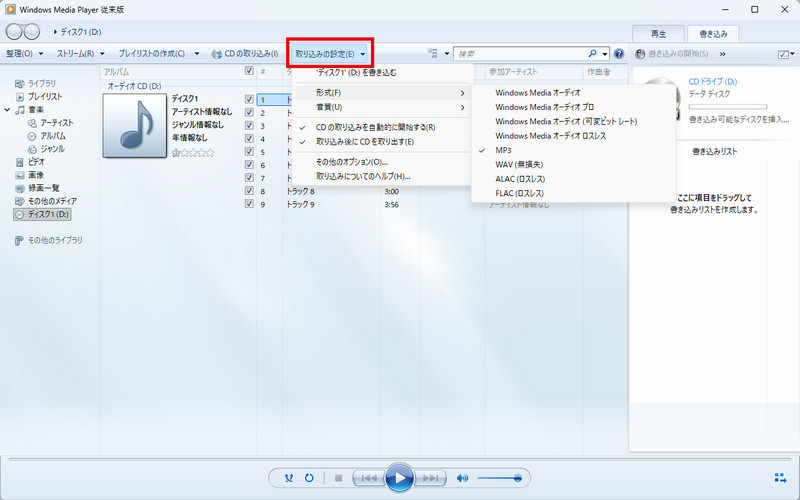Screen dimensions: 800x500
Task: Open ビデオ in the sidebar
Action: (x=30, y=162)
